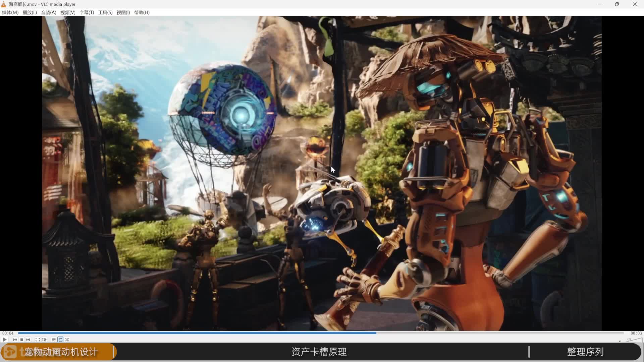
Task: Click the playback seek progress bar
Action: [321, 333]
